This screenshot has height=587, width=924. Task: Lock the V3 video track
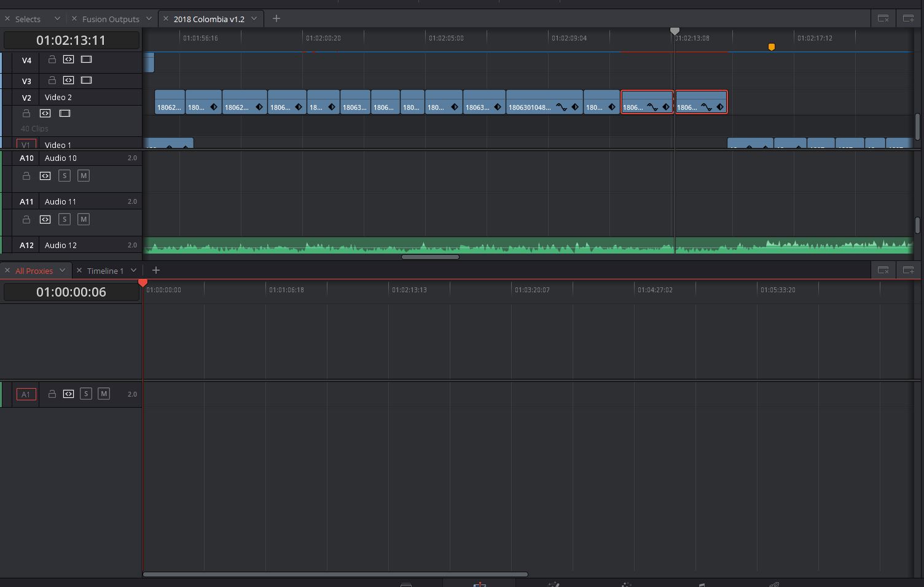pyautogui.click(x=52, y=80)
